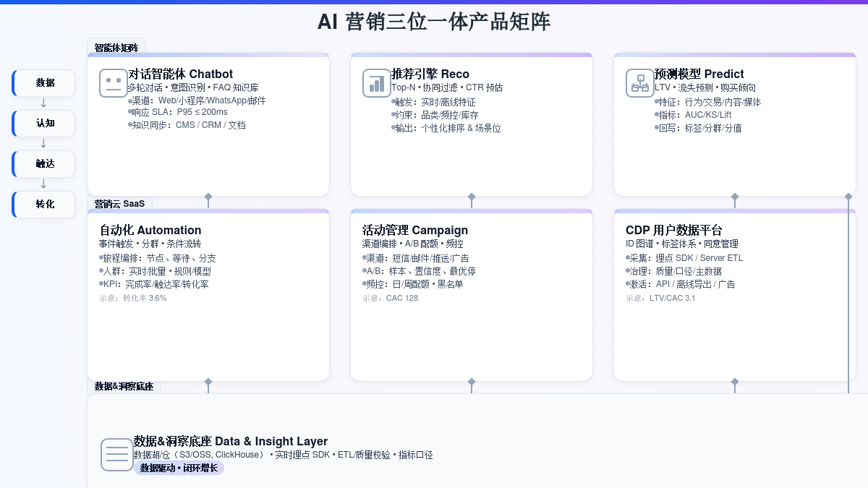
Task: Select the 触达 step in sidebar
Action: (x=45, y=164)
